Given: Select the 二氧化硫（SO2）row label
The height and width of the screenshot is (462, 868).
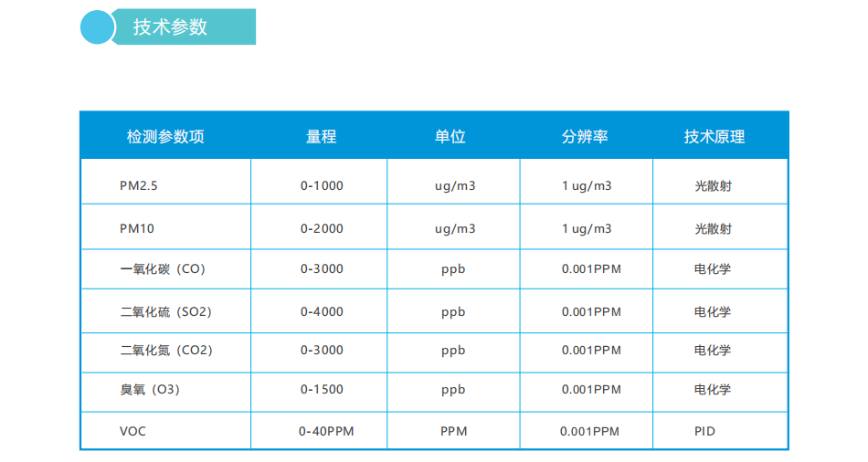Looking at the screenshot, I should point(166,312).
